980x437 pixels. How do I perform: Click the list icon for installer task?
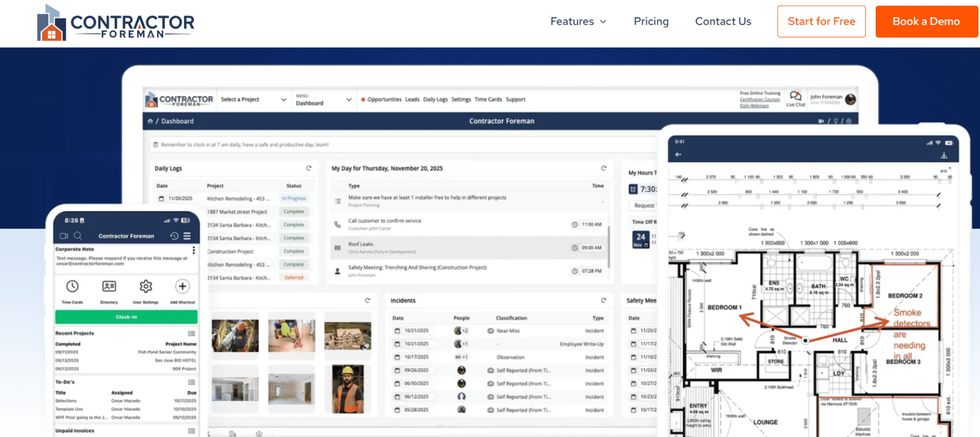[x=337, y=201]
